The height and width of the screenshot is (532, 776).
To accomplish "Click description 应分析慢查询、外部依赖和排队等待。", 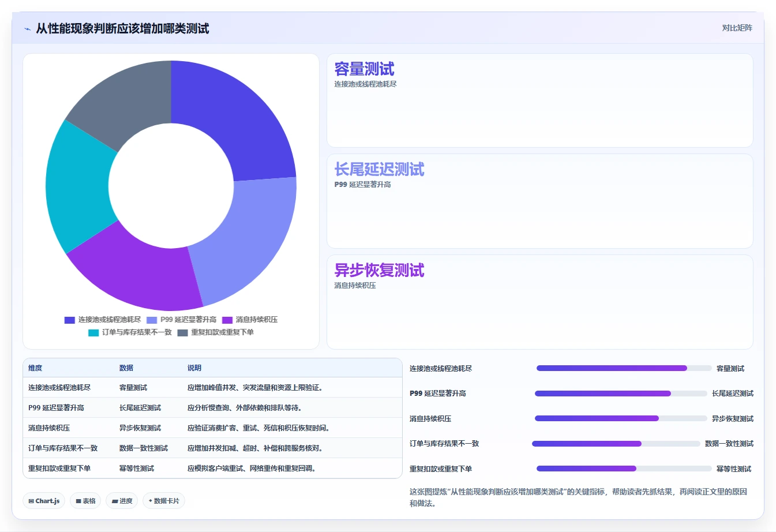I will coord(246,408).
